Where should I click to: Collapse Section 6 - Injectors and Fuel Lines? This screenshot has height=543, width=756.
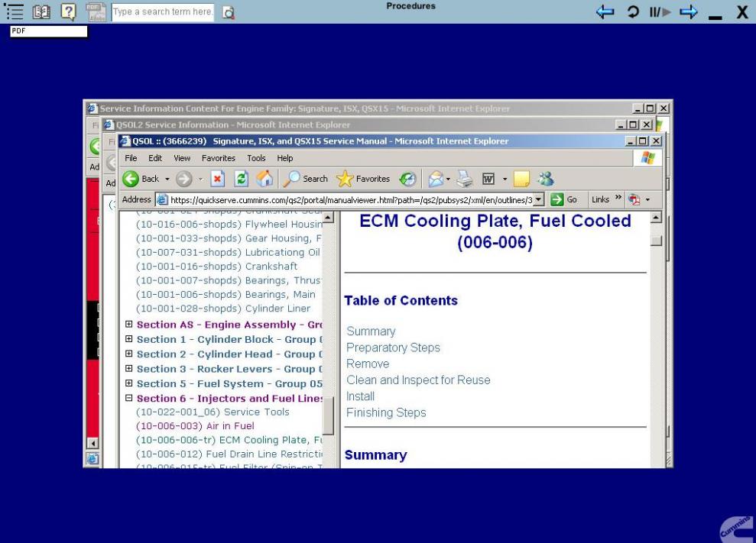128,398
